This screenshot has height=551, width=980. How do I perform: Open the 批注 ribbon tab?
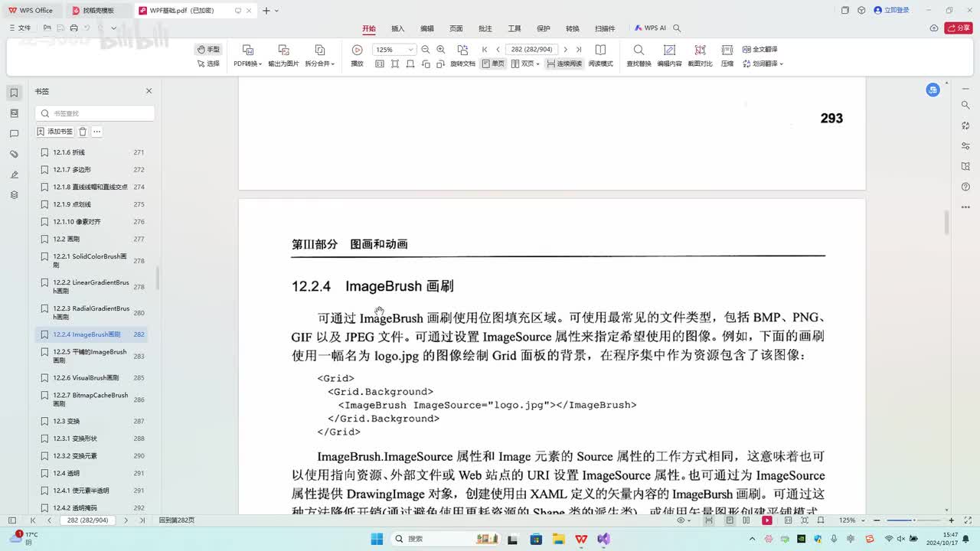[485, 28]
